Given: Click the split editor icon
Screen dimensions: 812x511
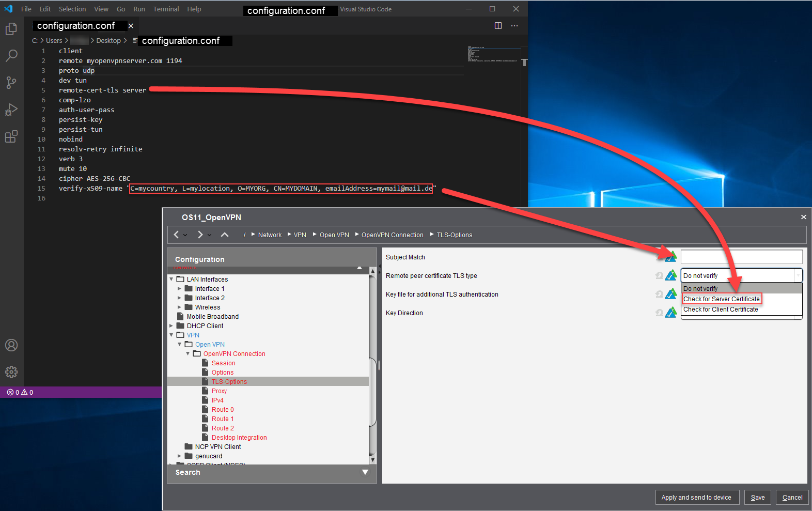Looking at the screenshot, I should (x=498, y=26).
